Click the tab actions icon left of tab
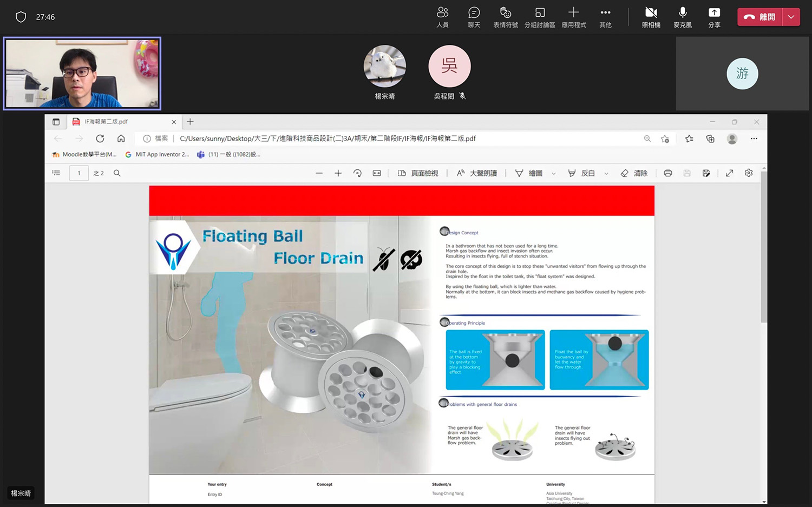The width and height of the screenshot is (812, 507). click(56, 122)
